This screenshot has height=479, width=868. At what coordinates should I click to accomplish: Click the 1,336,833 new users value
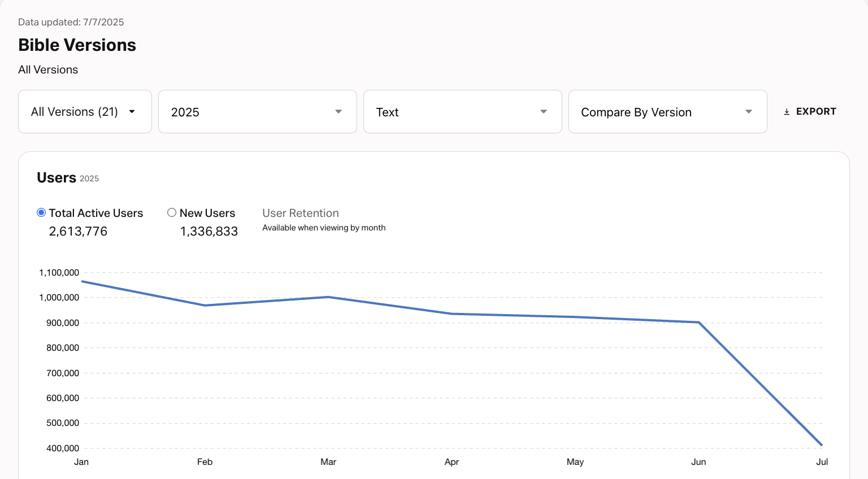209,231
